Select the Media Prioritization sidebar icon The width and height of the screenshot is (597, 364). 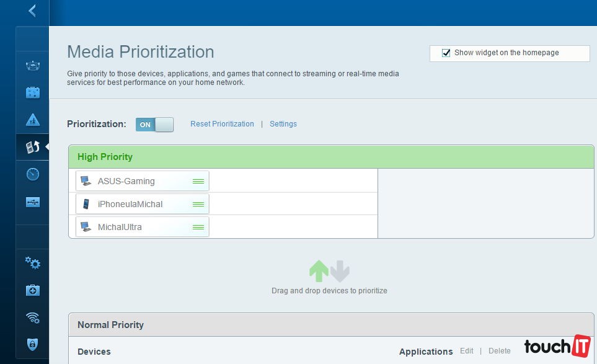(33, 147)
